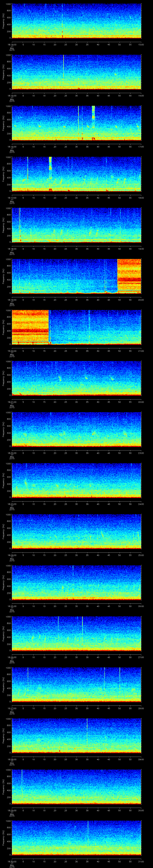The image size is (153, 868).
Task: Click the 18:00 end time label
Action: point(141,198)
